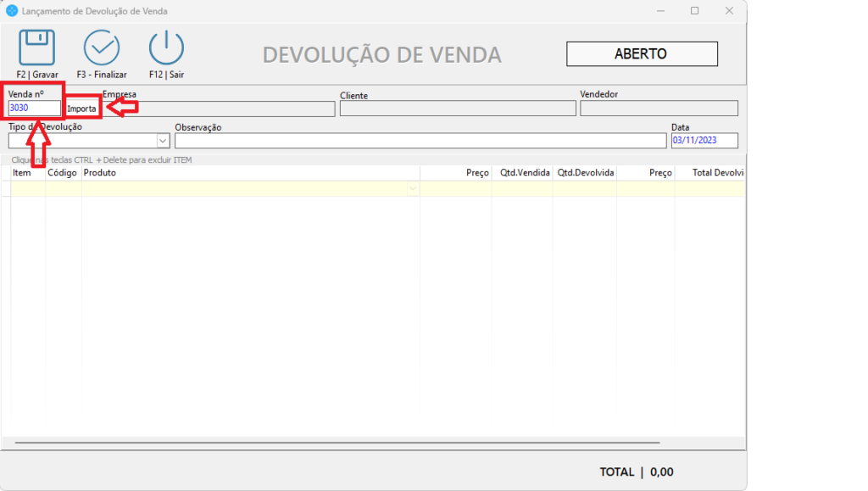Click the Vendedor field

click(658, 109)
